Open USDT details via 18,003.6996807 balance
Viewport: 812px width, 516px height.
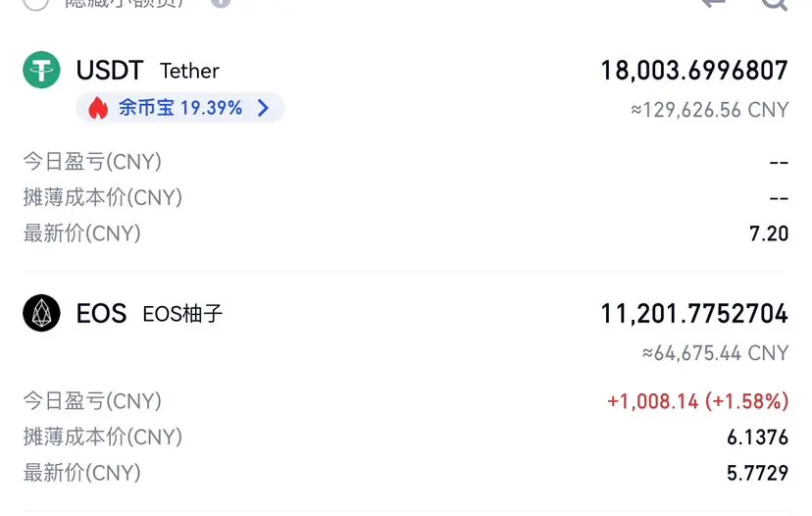click(x=694, y=71)
